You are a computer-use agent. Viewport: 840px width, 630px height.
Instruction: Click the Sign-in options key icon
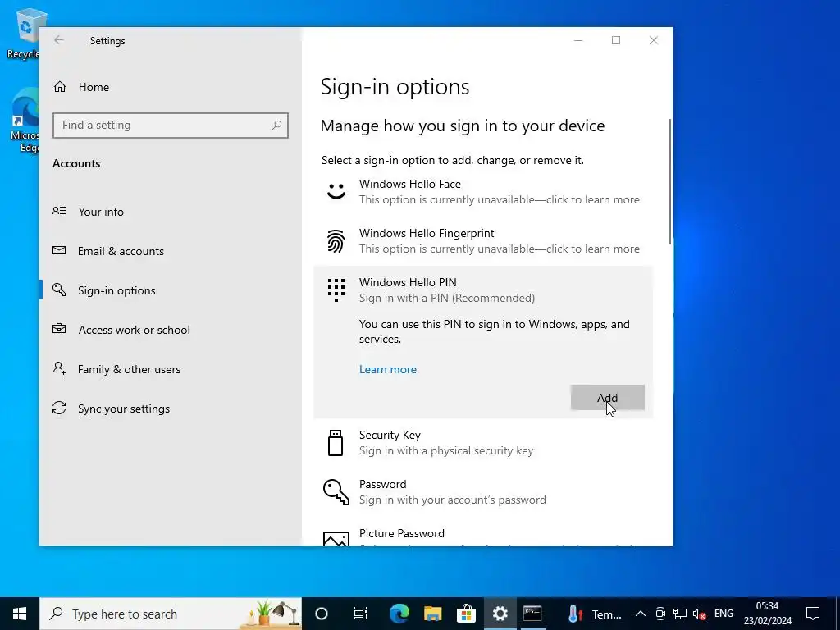pos(59,290)
